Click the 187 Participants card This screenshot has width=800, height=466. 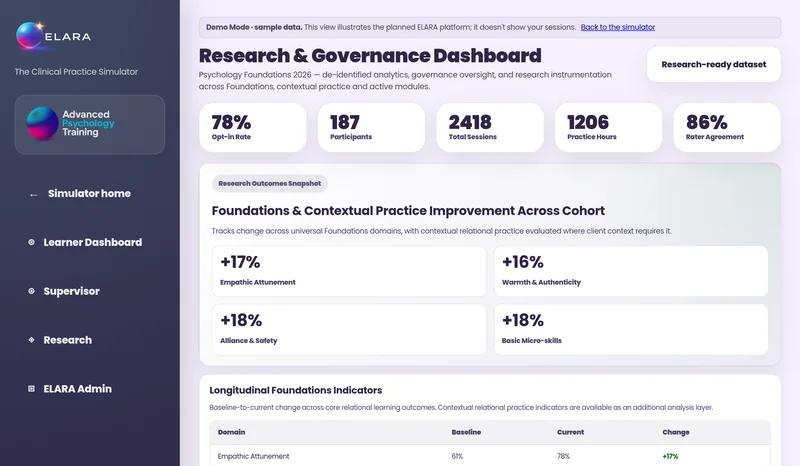pos(371,128)
